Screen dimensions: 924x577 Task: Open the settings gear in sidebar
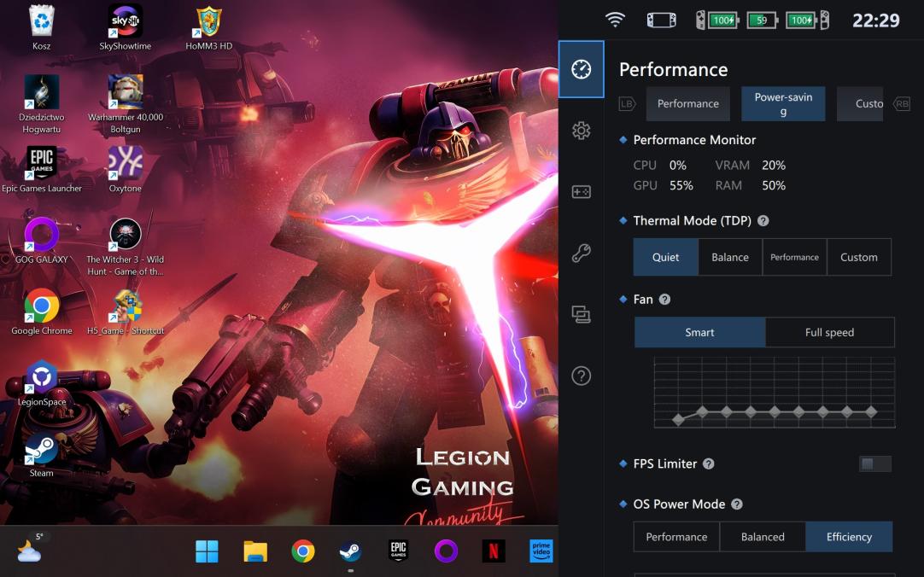pos(582,131)
